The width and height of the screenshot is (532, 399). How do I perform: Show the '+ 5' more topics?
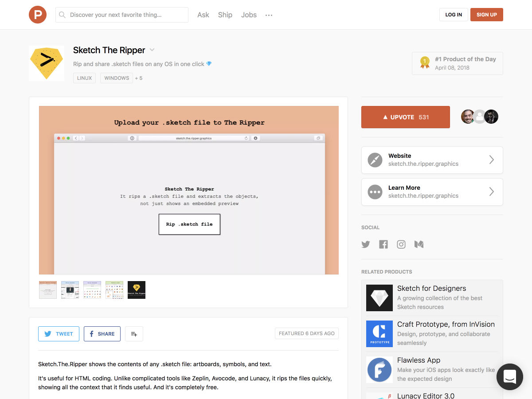tap(139, 78)
